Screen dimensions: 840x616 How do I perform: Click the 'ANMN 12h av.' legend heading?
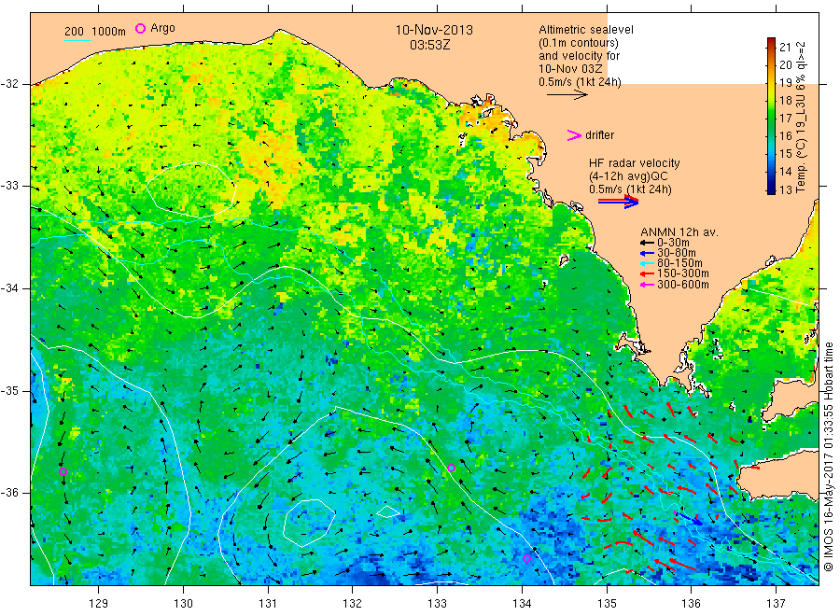tap(679, 232)
